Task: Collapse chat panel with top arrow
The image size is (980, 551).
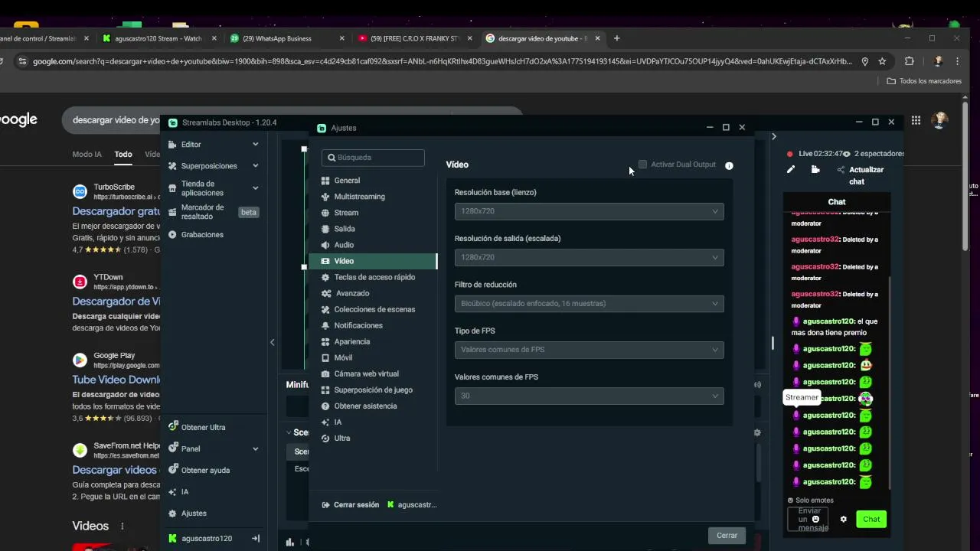Action: click(773, 137)
